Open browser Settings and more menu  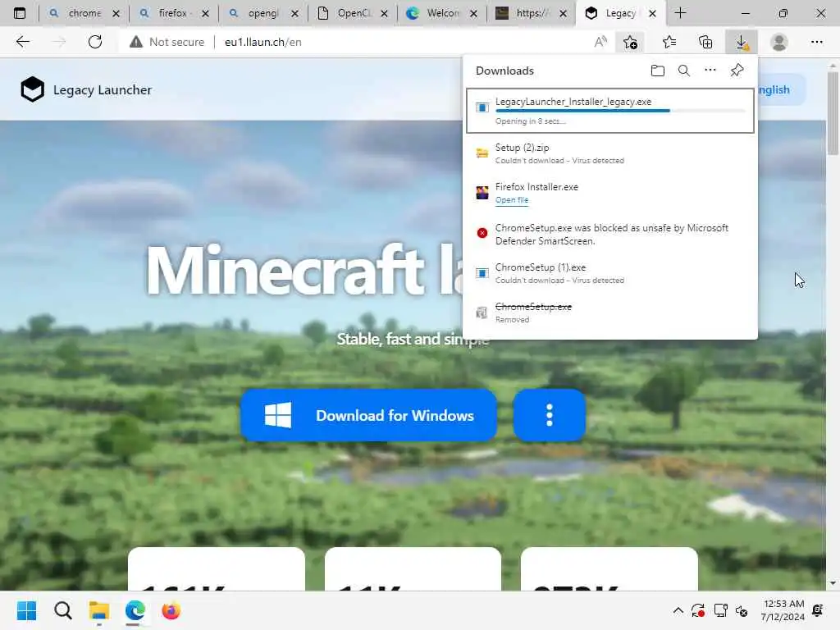[x=816, y=42]
